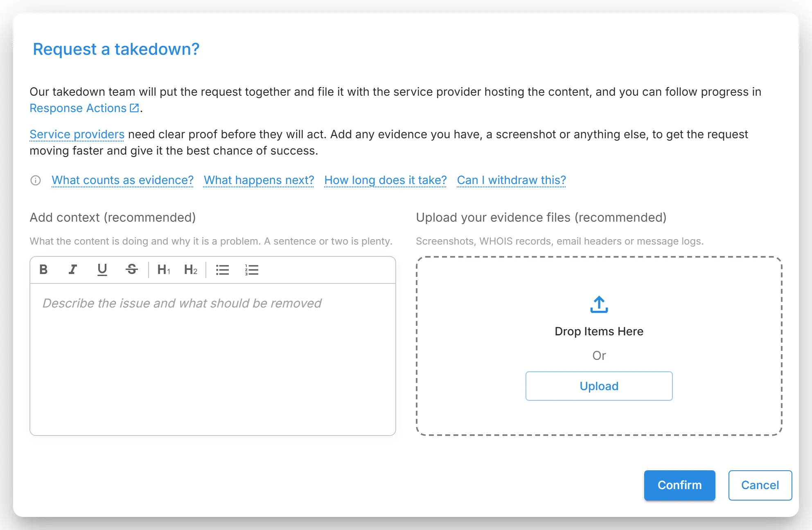Open the Service providers link
The image size is (812, 530).
[77, 134]
